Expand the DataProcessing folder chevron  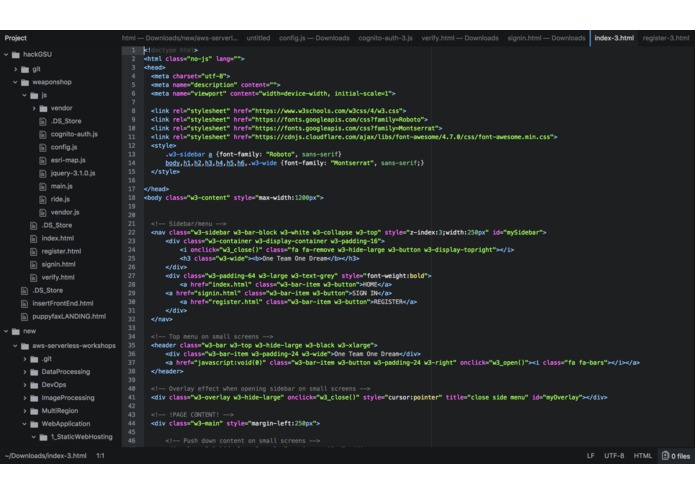click(x=25, y=372)
